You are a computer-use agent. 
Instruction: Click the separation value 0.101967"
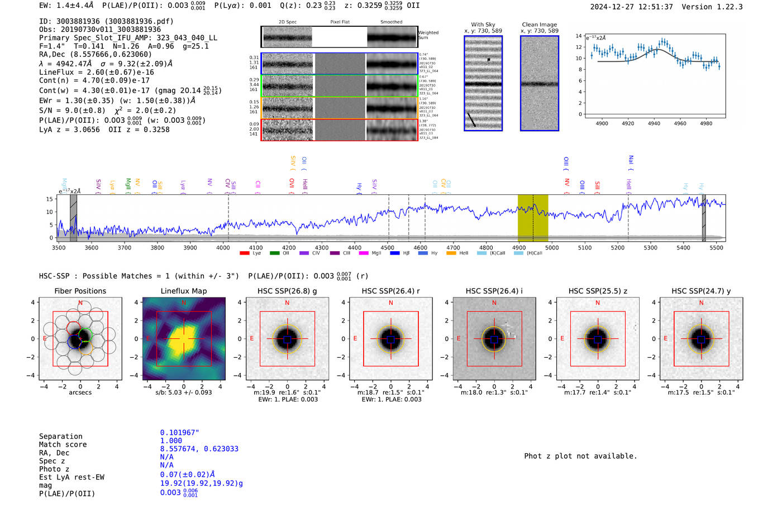tap(180, 433)
